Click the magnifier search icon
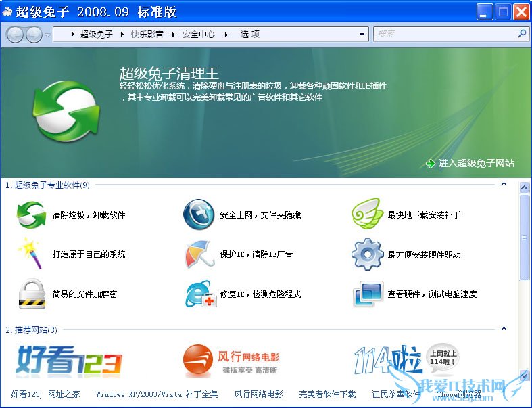Image resolution: width=532 pixels, height=408 pixels. click(x=522, y=34)
